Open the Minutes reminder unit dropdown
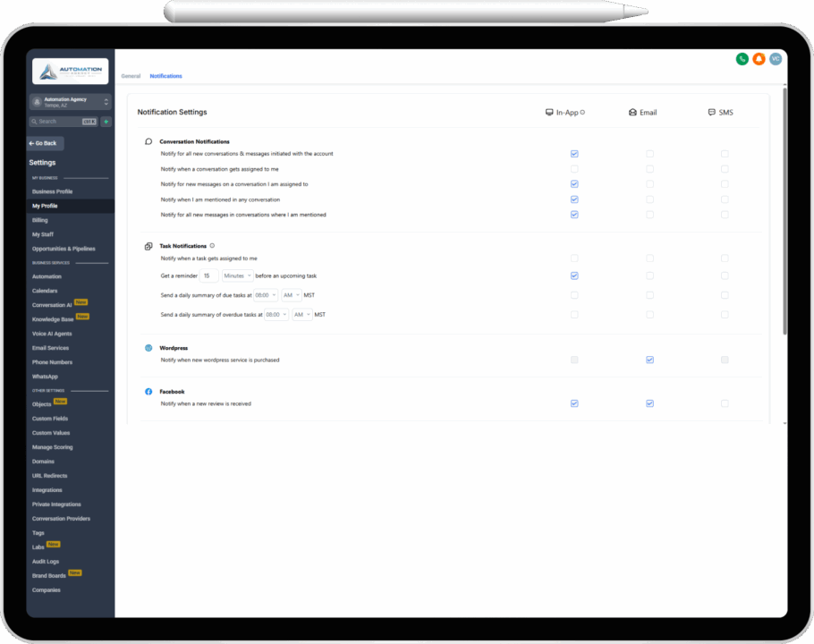 point(238,275)
